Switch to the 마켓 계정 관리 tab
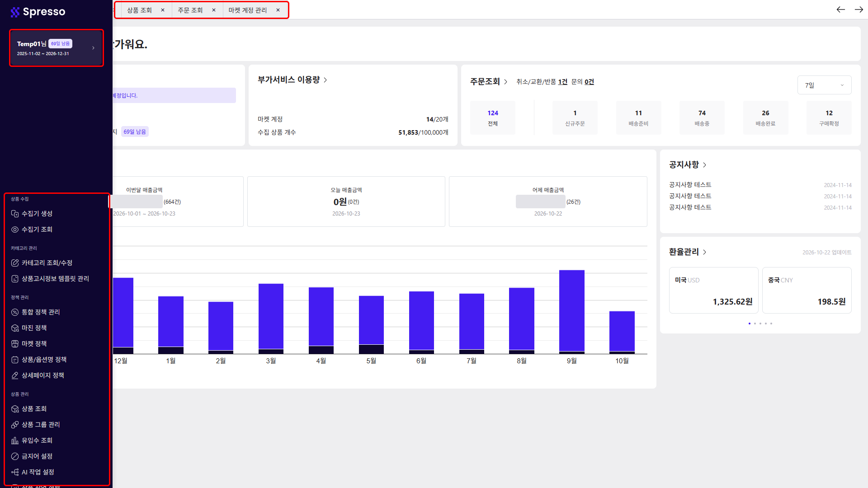The image size is (868, 488). click(x=248, y=10)
